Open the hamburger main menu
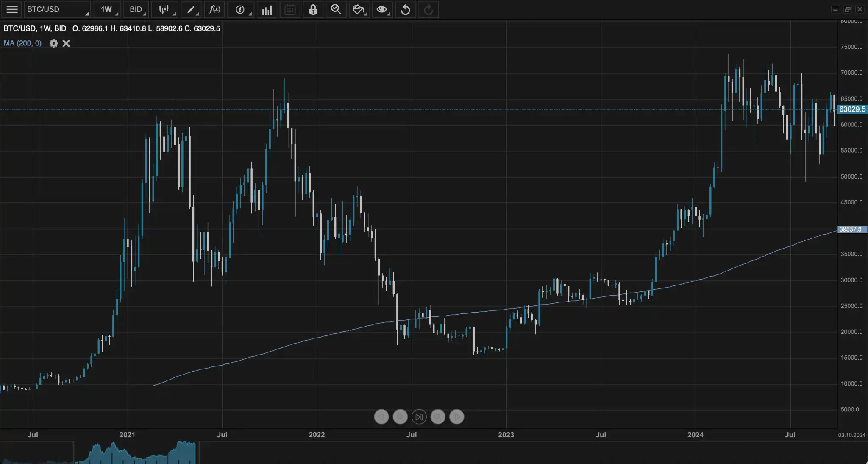868x464 pixels. [x=12, y=9]
